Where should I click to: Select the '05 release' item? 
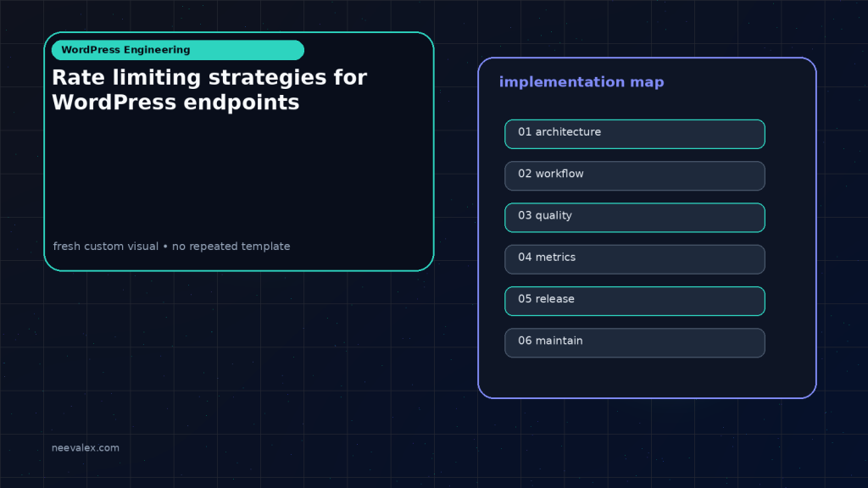tap(634, 301)
